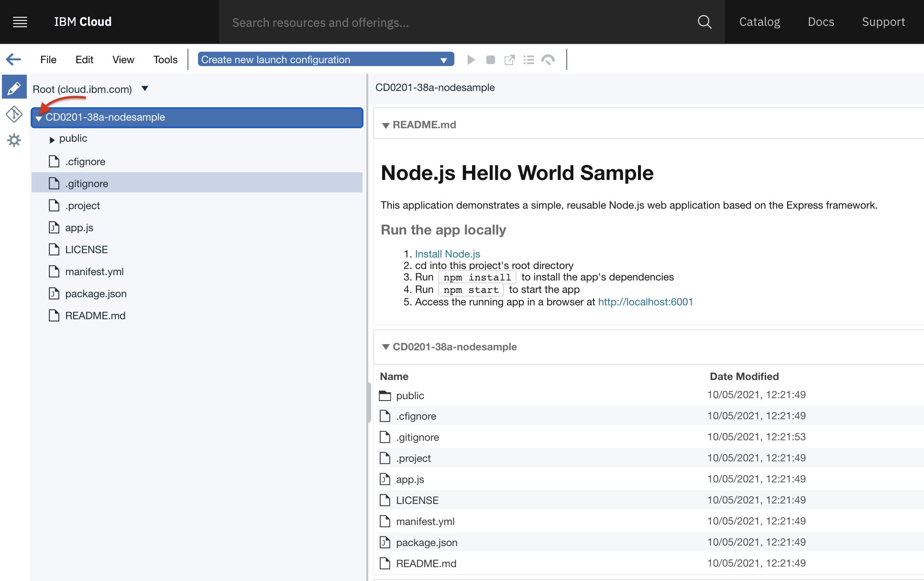Open the application URL icon

click(x=510, y=60)
